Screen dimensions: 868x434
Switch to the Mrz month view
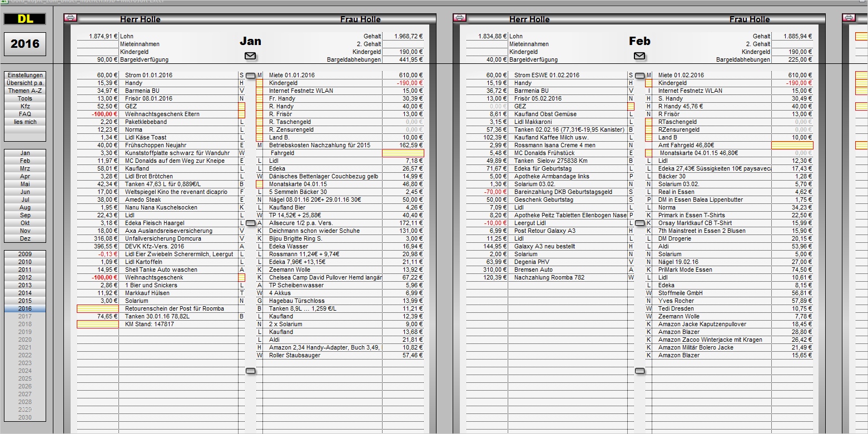pos(24,168)
